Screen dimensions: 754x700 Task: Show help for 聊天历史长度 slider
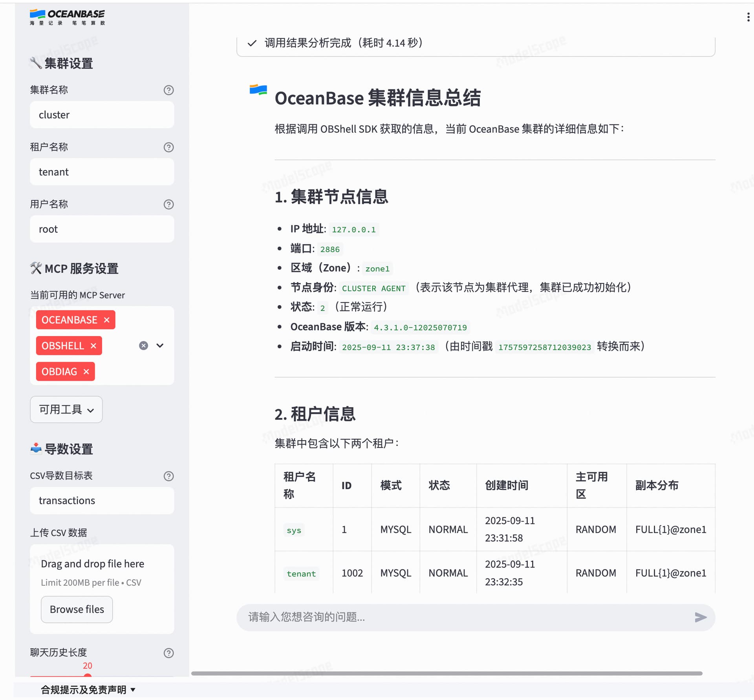click(168, 652)
